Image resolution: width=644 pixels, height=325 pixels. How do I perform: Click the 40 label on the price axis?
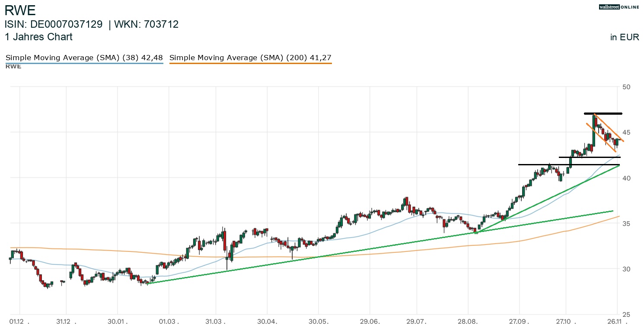click(626, 178)
